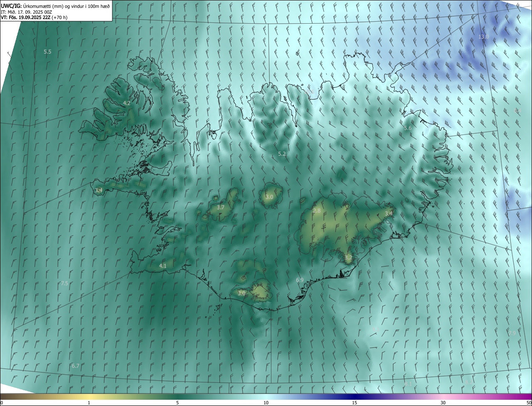Click the 'Úrkomumætti (mm) og vindur' header text
Viewport: 532px width, 406px height.
[66, 6]
